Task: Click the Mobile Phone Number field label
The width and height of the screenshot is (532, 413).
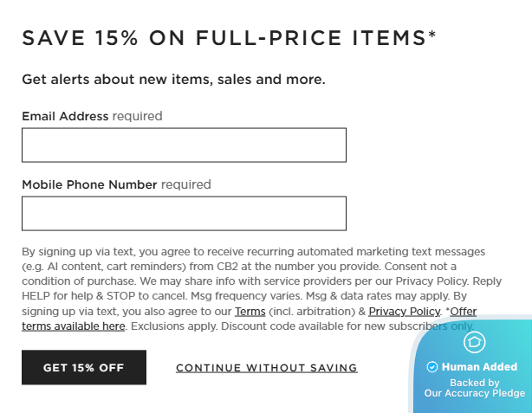Action: click(89, 184)
